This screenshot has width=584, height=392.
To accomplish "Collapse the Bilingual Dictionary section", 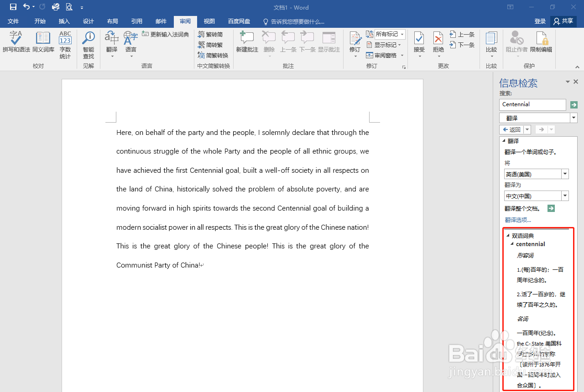I will coord(508,236).
